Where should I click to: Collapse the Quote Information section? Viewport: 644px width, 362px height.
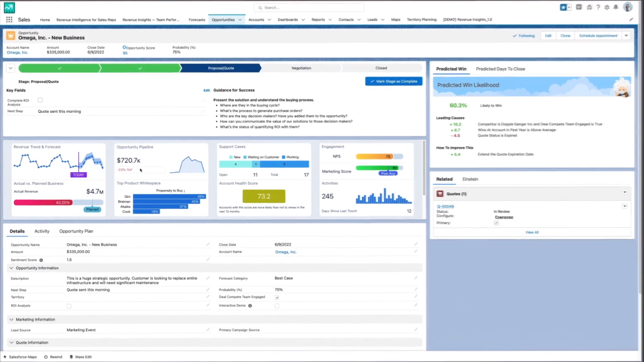tap(11, 342)
